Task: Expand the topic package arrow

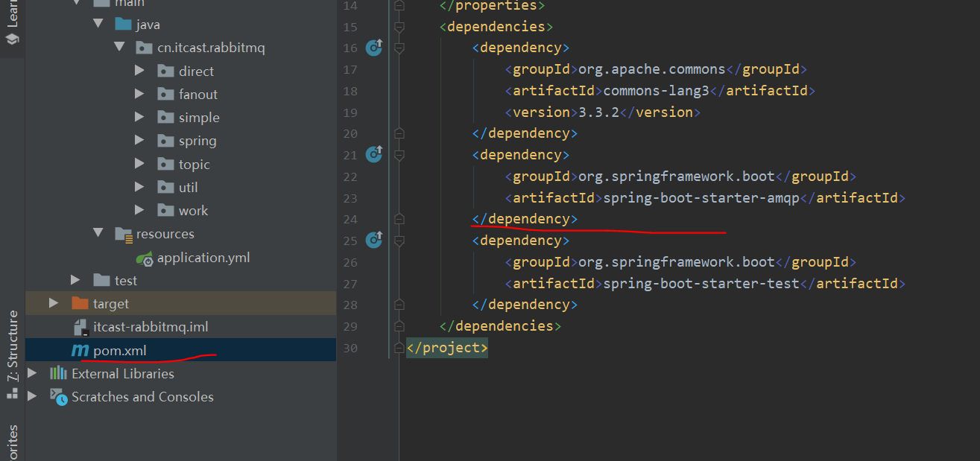Action: point(139,164)
